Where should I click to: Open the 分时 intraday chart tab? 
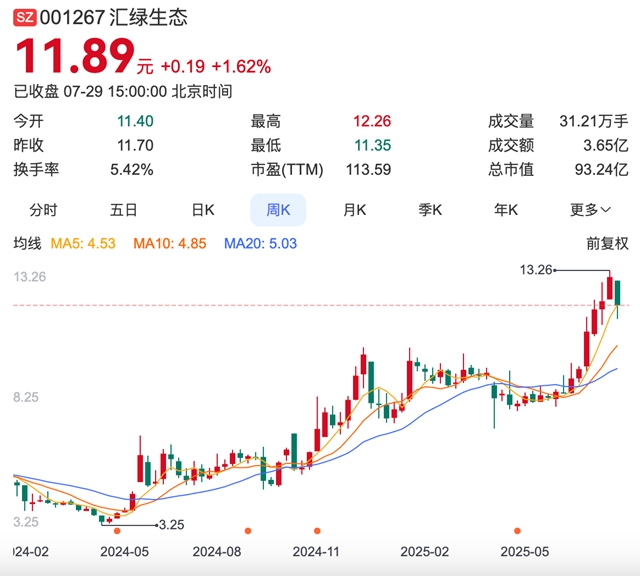point(43,210)
